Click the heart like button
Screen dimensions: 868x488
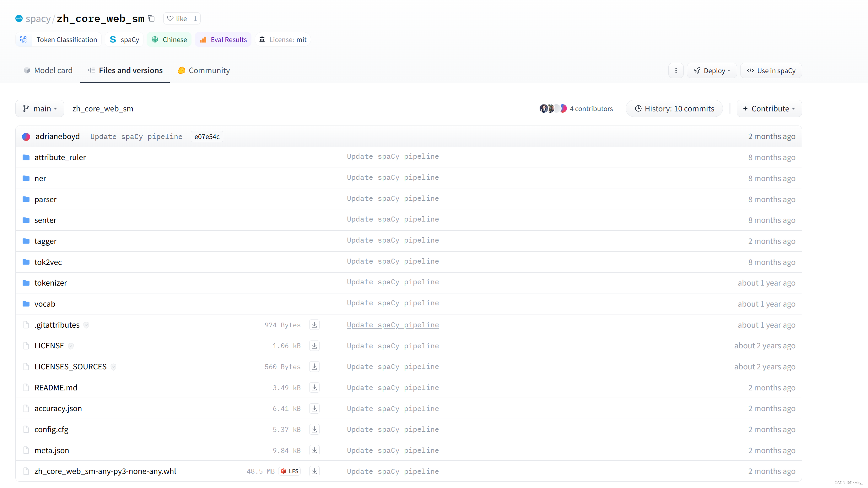point(177,19)
